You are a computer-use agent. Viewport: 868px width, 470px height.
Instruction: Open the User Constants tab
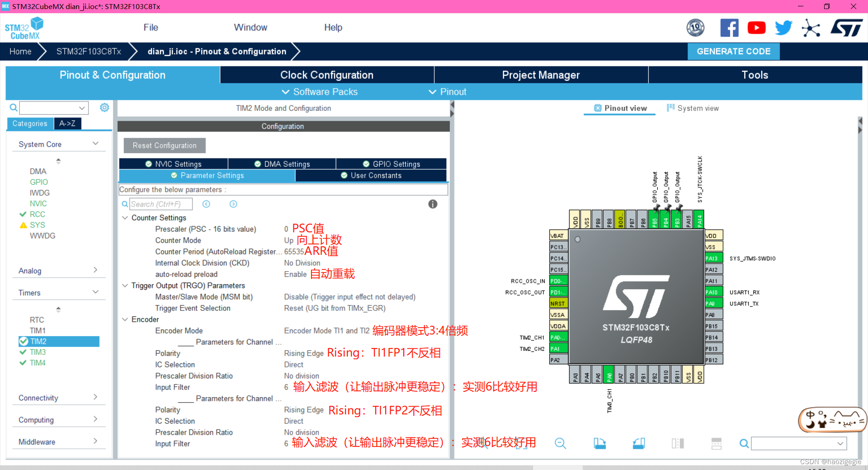(371, 175)
